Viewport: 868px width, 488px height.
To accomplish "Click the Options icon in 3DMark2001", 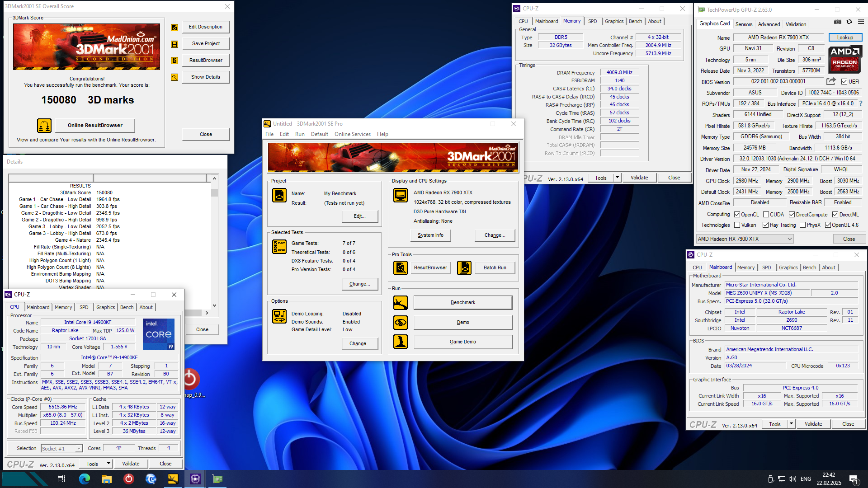I will pyautogui.click(x=279, y=316).
